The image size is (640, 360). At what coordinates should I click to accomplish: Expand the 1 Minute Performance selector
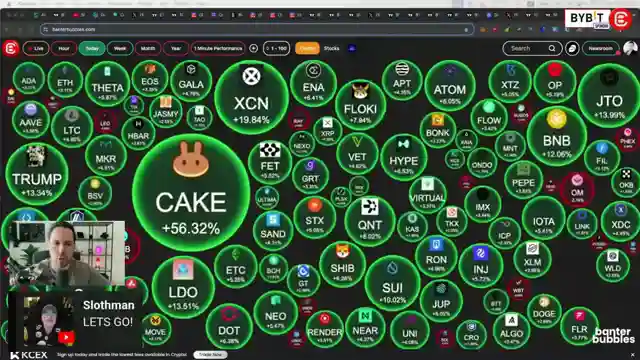click(x=218, y=49)
